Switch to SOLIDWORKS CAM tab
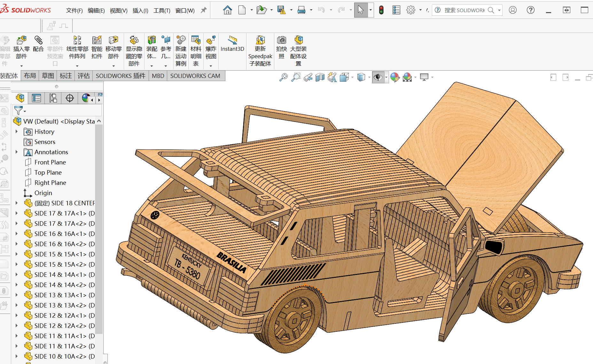 coord(195,76)
